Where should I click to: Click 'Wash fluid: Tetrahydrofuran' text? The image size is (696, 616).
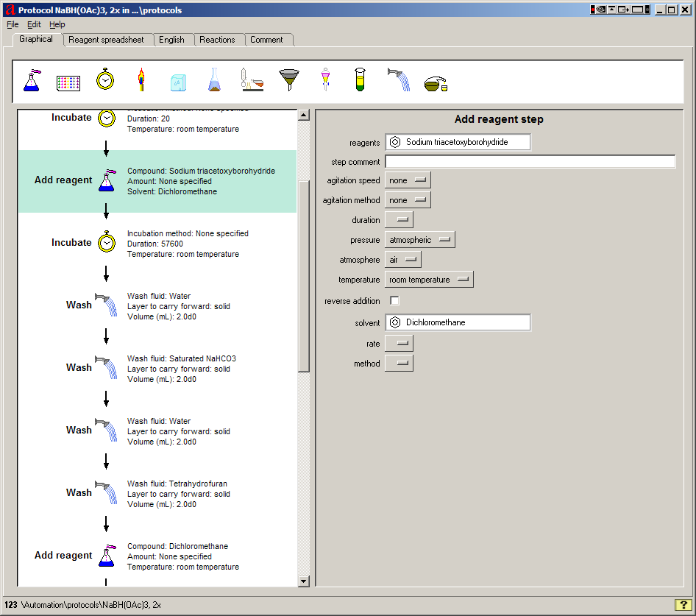pos(177,484)
